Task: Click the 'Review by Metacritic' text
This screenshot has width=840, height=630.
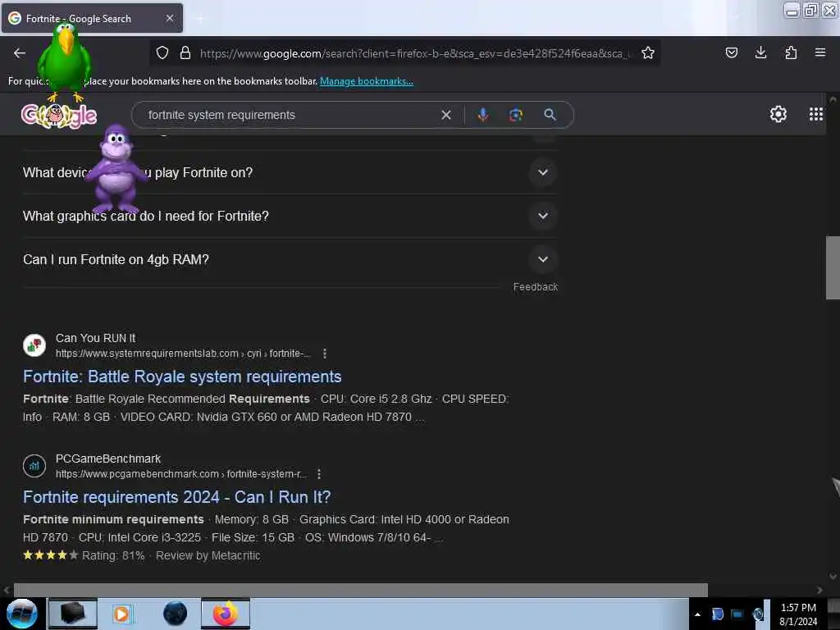Action: [208, 556]
